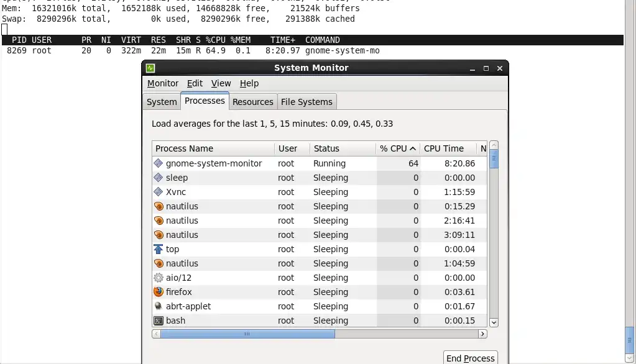Click the %CPU header in terminal top output
Image resolution: width=636 pixels, height=364 pixels.
215,40
